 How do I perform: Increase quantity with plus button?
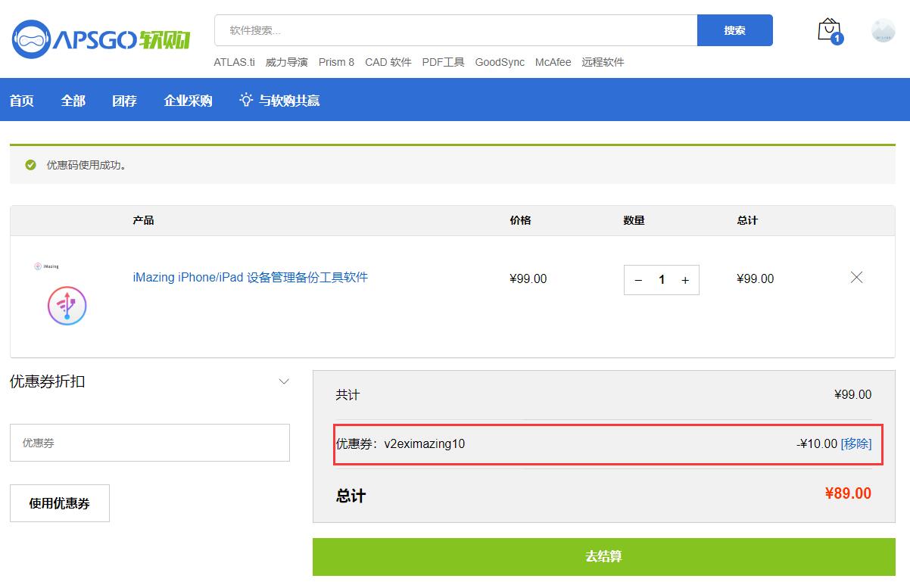click(685, 280)
